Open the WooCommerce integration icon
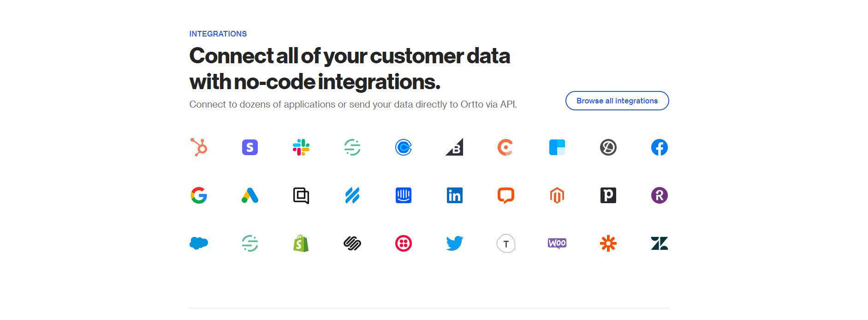868x320 pixels. pos(557,243)
